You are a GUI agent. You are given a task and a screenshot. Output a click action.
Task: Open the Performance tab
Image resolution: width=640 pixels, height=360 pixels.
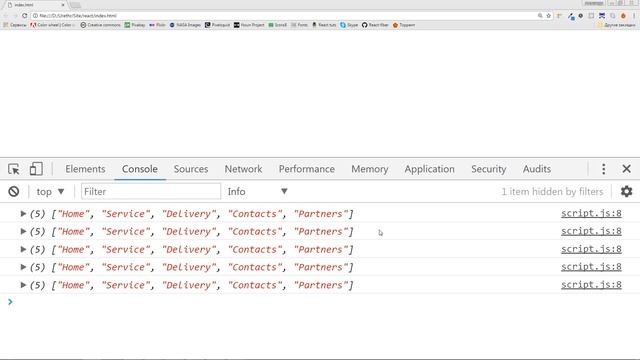(x=307, y=169)
